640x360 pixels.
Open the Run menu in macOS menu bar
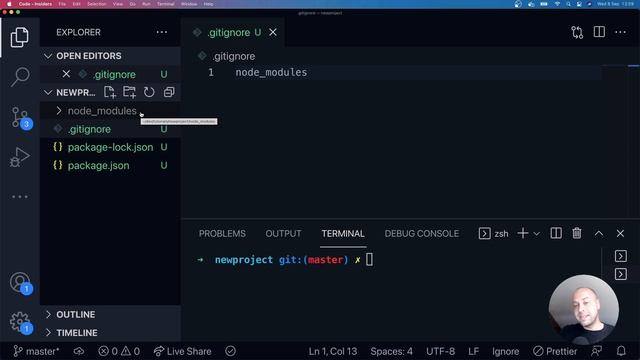point(146,4)
